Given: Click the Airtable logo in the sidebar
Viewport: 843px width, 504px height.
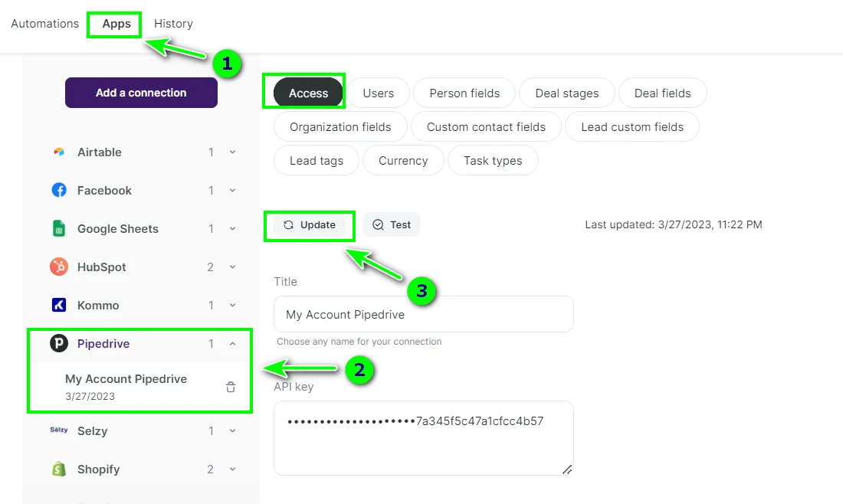Looking at the screenshot, I should point(59,152).
